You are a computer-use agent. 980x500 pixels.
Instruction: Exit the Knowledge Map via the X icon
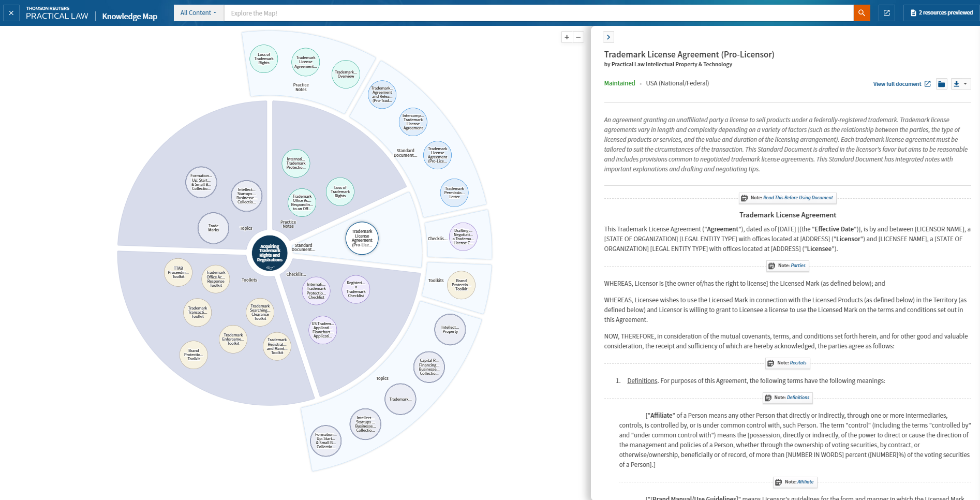click(10, 12)
